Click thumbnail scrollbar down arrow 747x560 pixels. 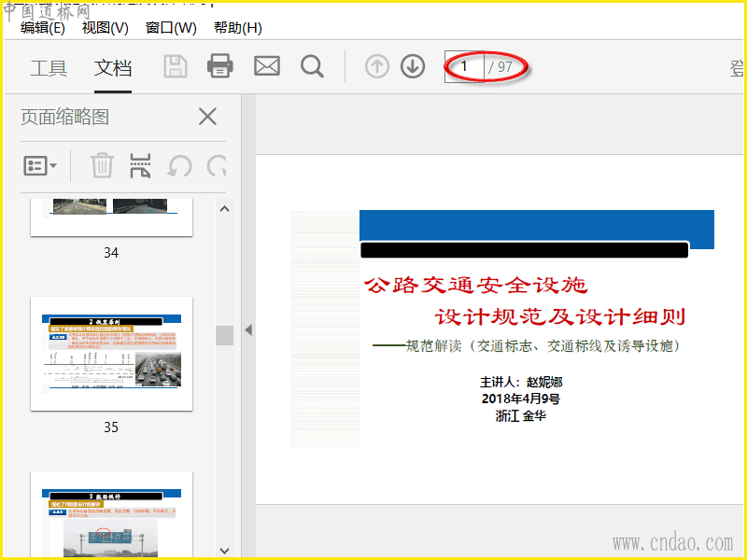click(x=224, y=551)
